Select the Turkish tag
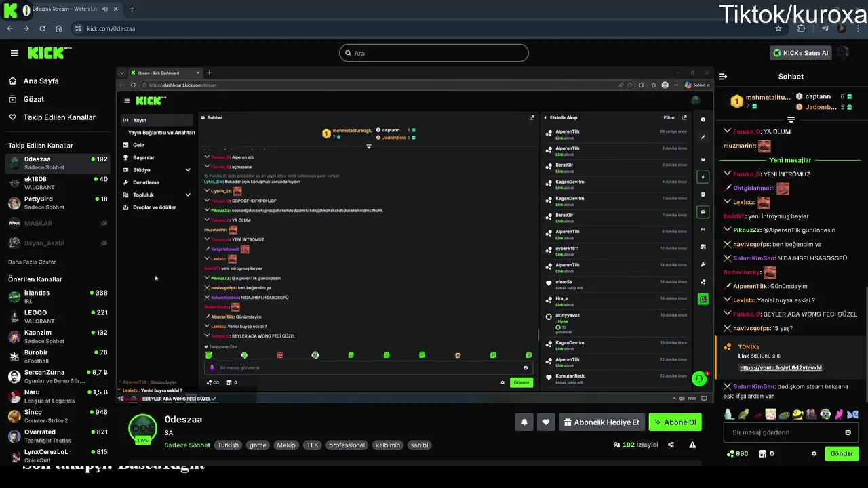This screenshot has width=868, height=488. 228,445
